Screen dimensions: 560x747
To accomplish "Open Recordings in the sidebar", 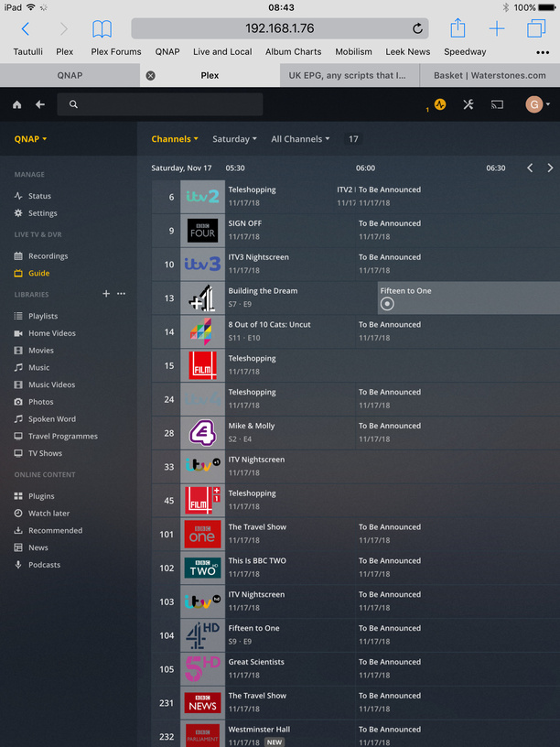I will [41, 255].
